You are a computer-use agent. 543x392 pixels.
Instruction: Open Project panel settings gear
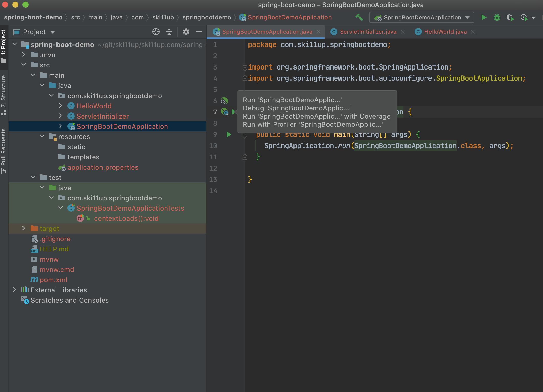click(186, 32)
